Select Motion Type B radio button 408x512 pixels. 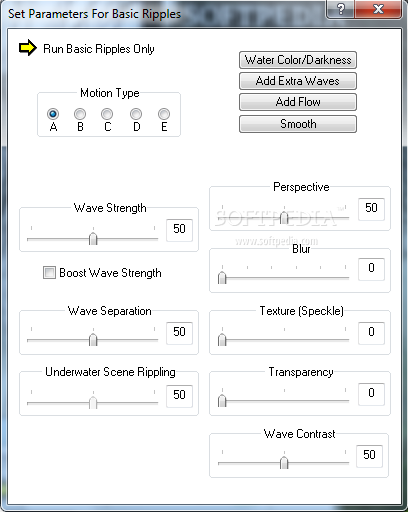[x=80, y=114]
